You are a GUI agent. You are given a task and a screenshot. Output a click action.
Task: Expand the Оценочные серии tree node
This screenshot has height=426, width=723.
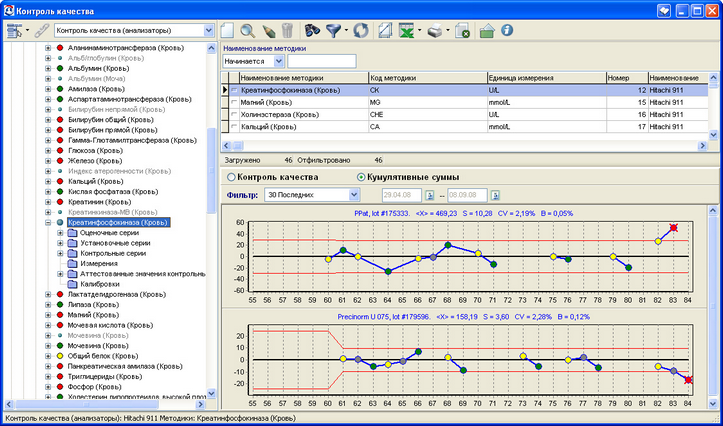pos(61,232)
